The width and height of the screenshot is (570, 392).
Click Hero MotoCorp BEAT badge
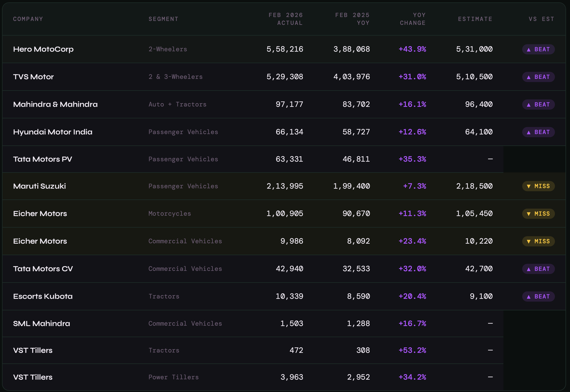point(538,49)
